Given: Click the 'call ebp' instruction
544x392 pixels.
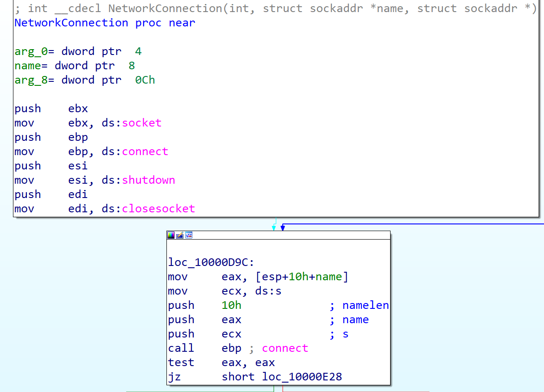Looking at the screenshot, I should click(204, 348).
